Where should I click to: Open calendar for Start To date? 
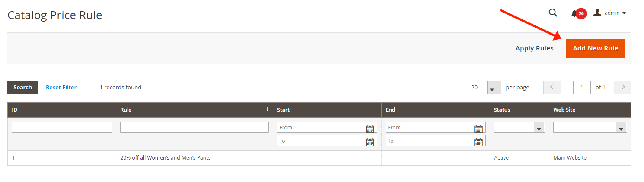370,141
